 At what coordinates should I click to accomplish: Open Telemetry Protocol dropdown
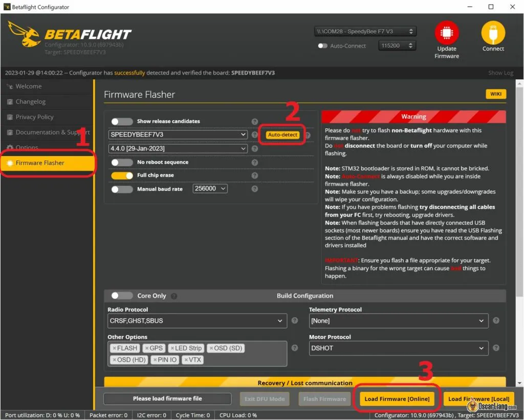point(398,321)
